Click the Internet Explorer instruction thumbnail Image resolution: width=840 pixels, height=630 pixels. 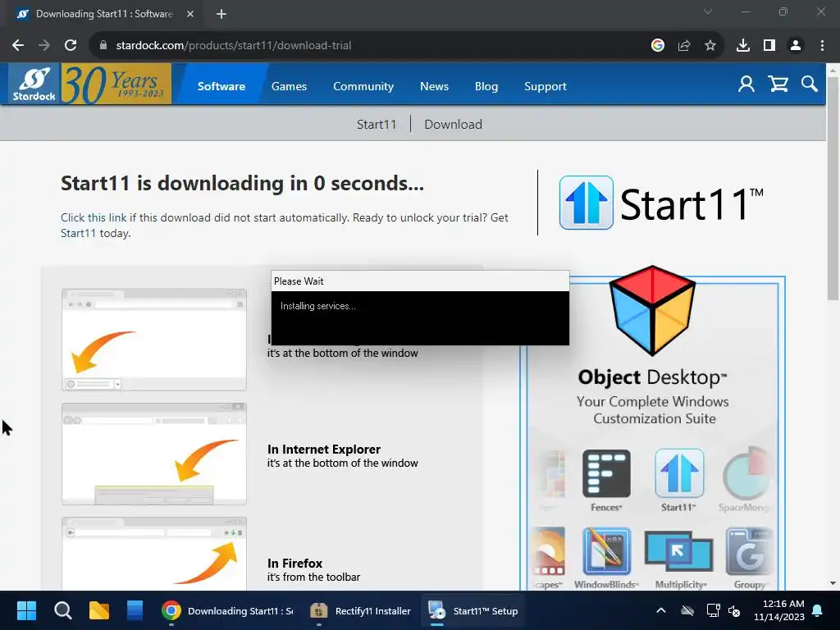tap(154, 454)
